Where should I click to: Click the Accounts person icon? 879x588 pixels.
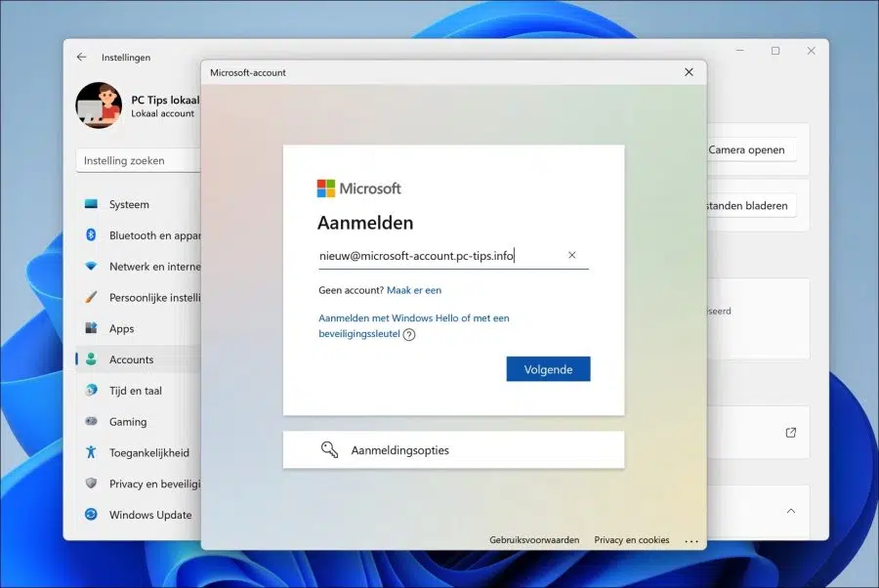pyautogui.click(x=91, y=359)
